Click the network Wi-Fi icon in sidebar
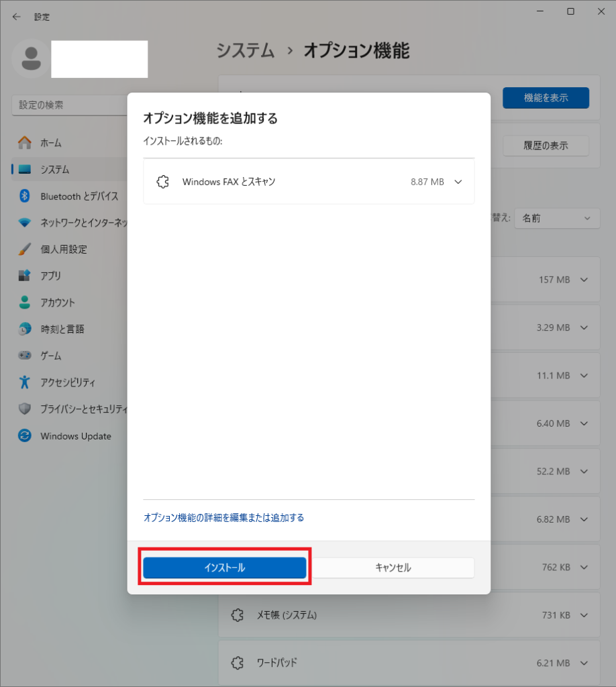616x687 pixels. (x=25, y=223)
